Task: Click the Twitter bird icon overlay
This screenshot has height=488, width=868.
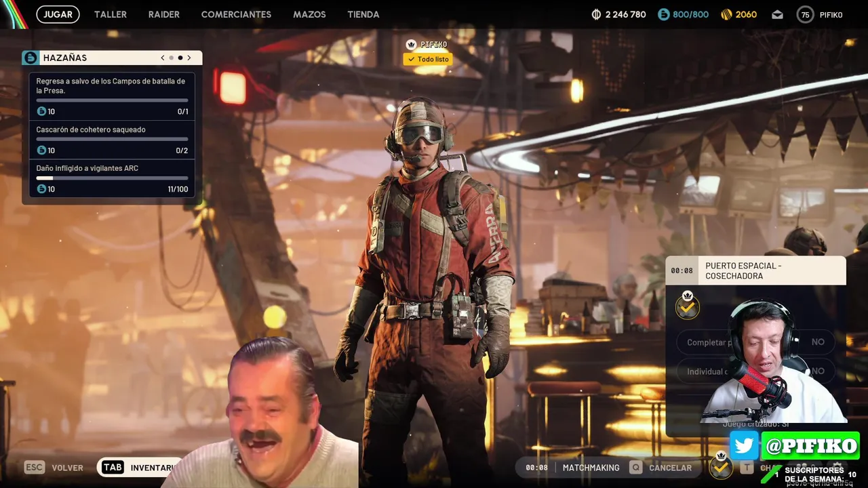Action: (744, 446)
